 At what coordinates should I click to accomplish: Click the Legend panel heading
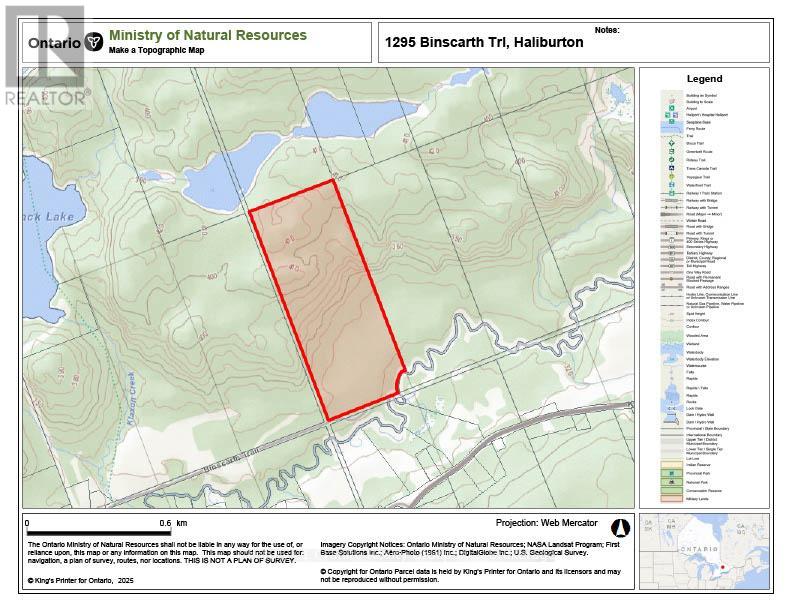(703, 79)
